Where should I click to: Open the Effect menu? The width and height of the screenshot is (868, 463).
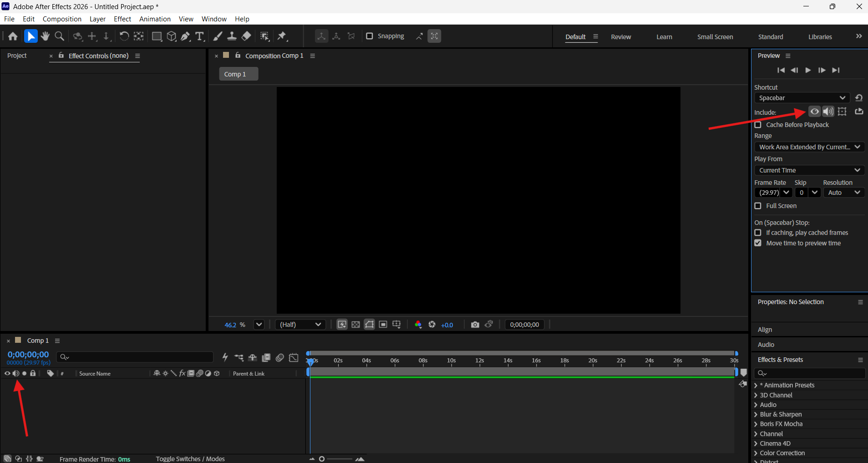[122, 19]
